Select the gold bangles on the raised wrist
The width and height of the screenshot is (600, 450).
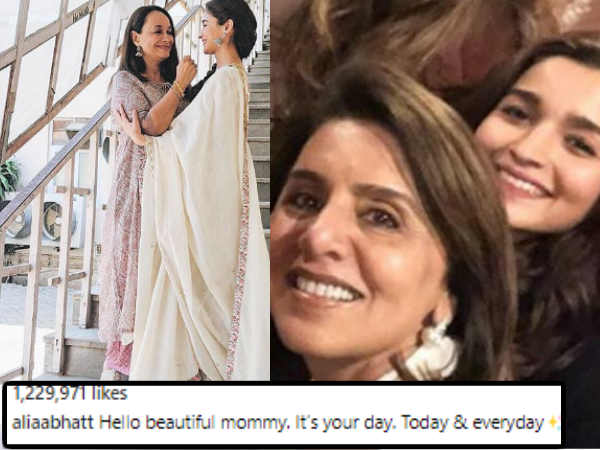coord(178,89)
